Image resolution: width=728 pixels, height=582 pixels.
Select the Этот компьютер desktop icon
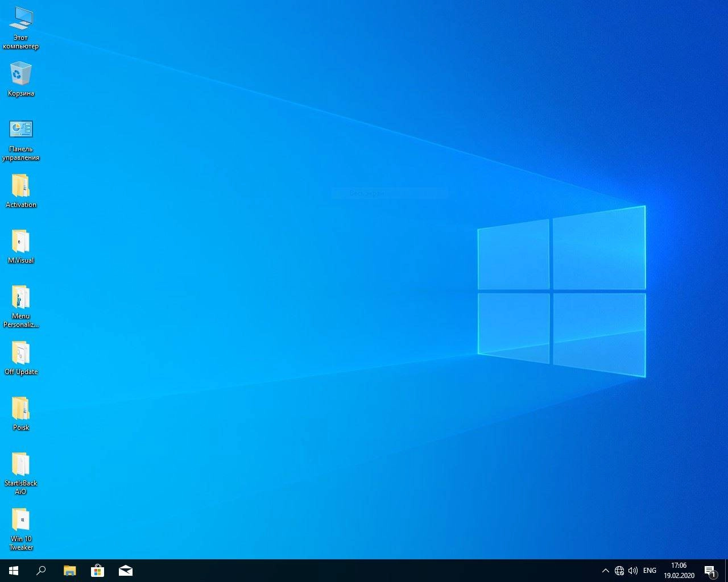21,28
